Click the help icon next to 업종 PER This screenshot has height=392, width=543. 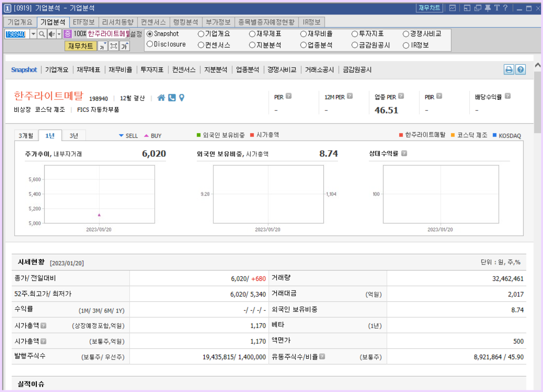[401, 96]
